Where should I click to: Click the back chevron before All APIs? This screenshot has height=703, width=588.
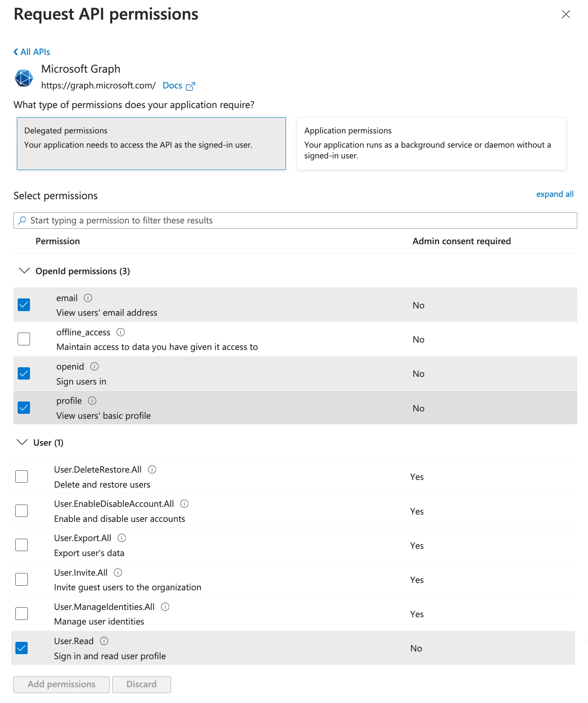click(15, 51)
